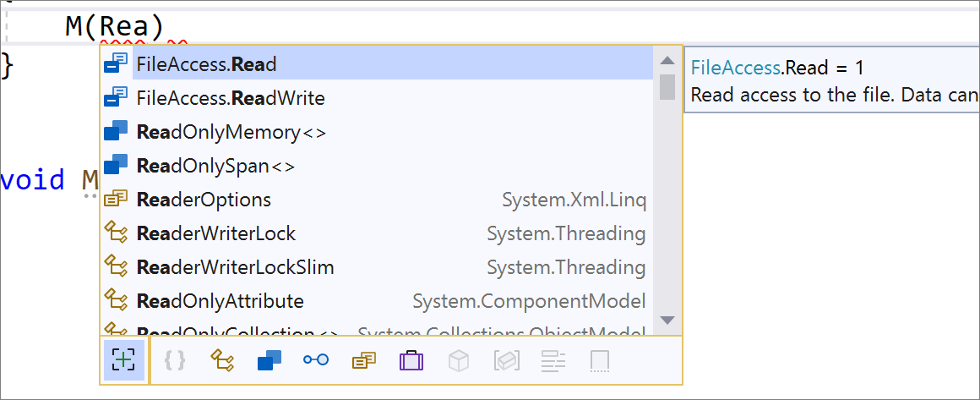Click the FileAccess link in the tooltip
The image size is (980, 400).
734,67
